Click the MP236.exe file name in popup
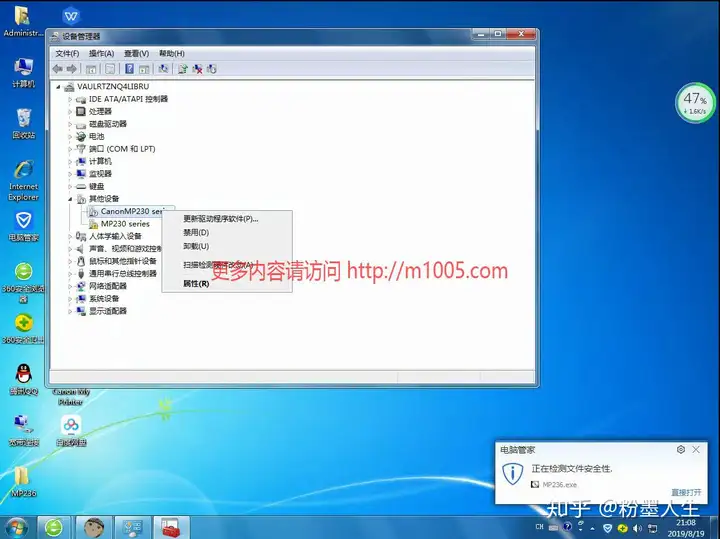Viewport: 720px width, 539px height. 559,484
